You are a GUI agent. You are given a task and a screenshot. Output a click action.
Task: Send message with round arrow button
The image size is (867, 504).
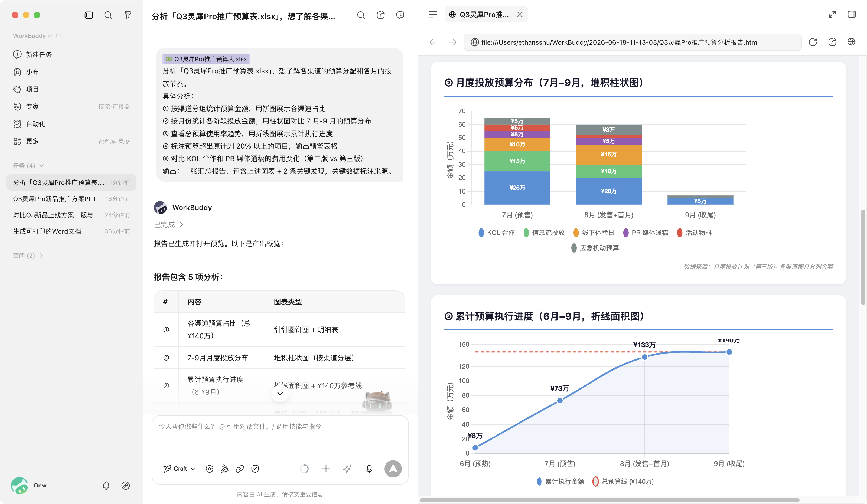tap(393, 469)
